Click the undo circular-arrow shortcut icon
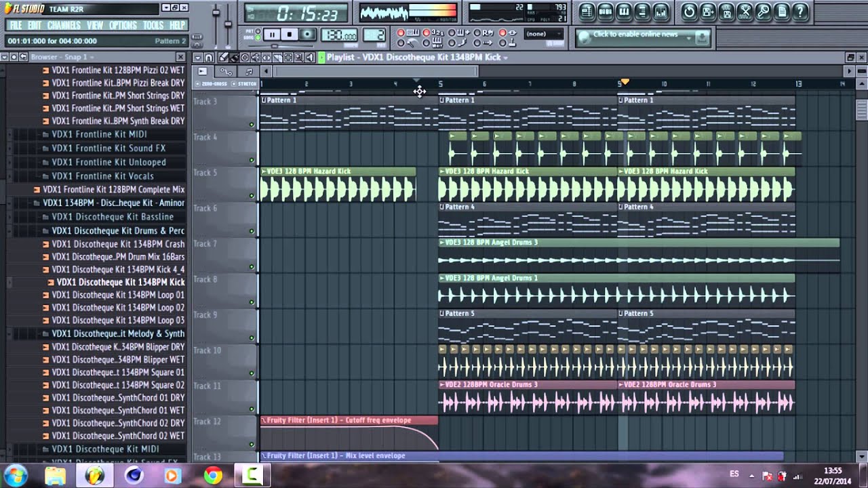 [690, 12]
